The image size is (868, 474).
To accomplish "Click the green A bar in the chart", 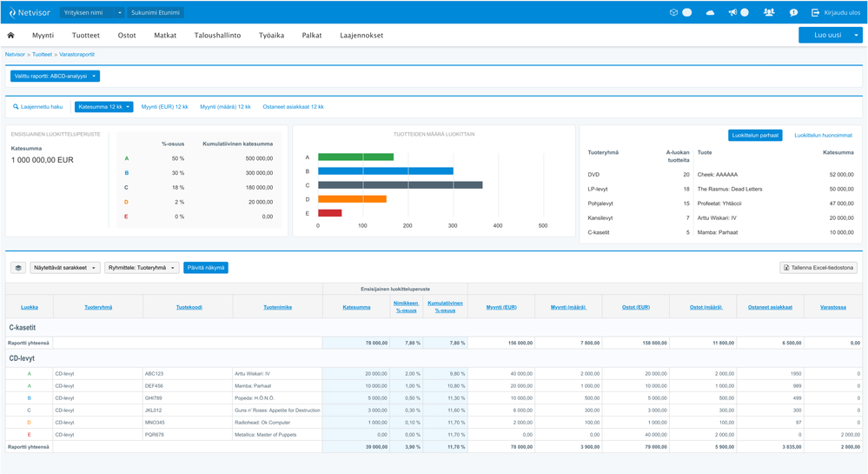I will pos(355,157).
